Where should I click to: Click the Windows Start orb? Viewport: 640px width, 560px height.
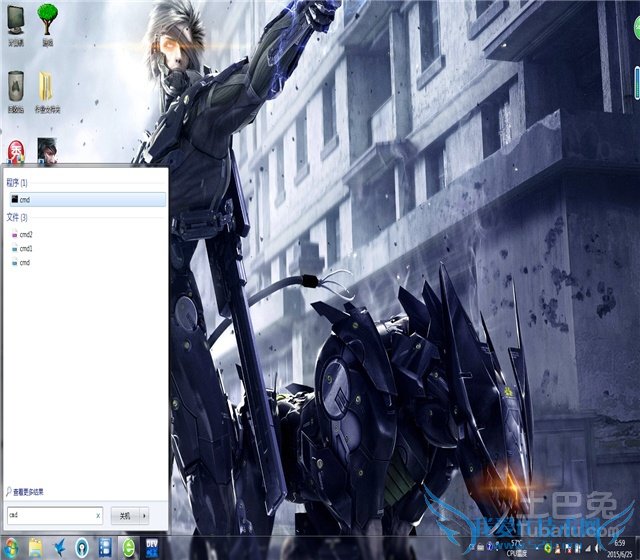click(11, 548)
